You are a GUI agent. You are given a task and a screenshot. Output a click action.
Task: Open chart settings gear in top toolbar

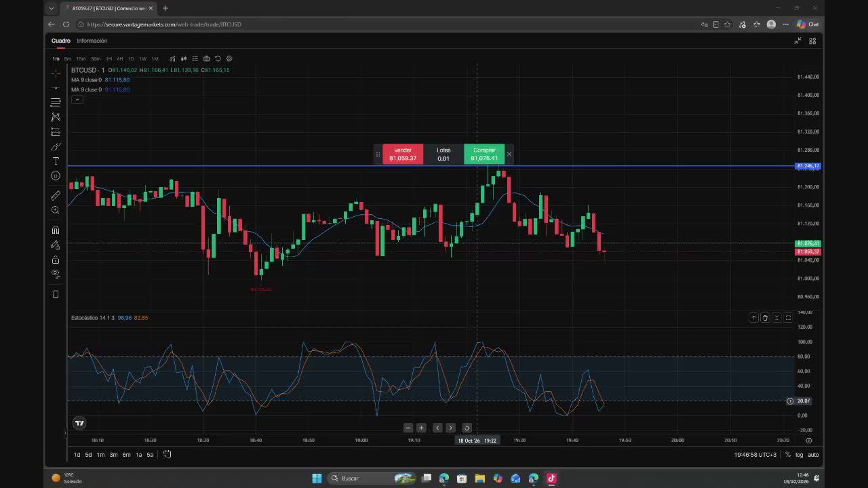tap(229, 59)
